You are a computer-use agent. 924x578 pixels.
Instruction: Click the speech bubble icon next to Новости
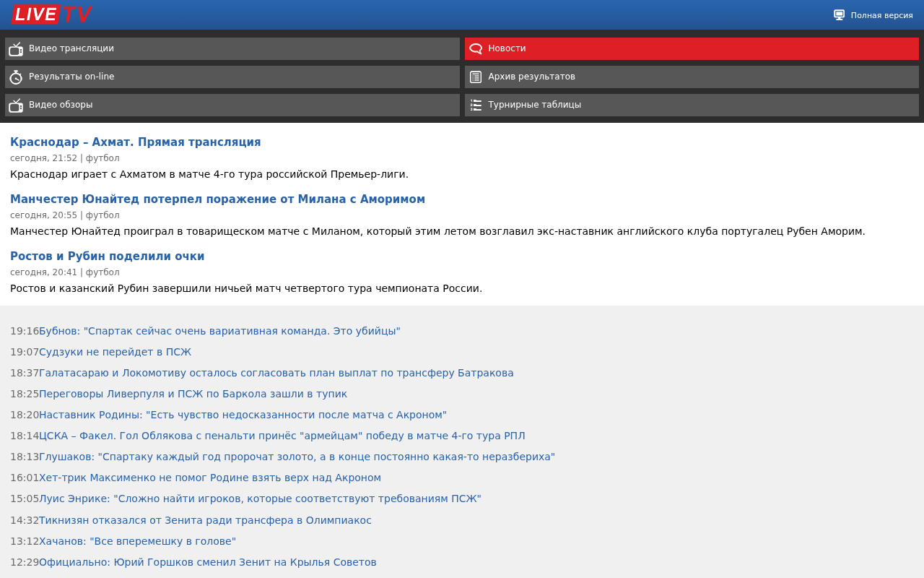click(x=476, y=48)
